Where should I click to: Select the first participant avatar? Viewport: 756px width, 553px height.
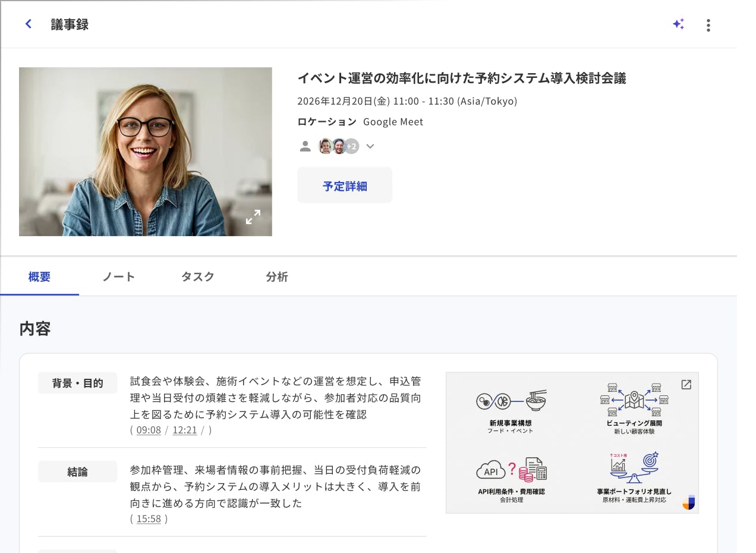click(x=325, y=146)
